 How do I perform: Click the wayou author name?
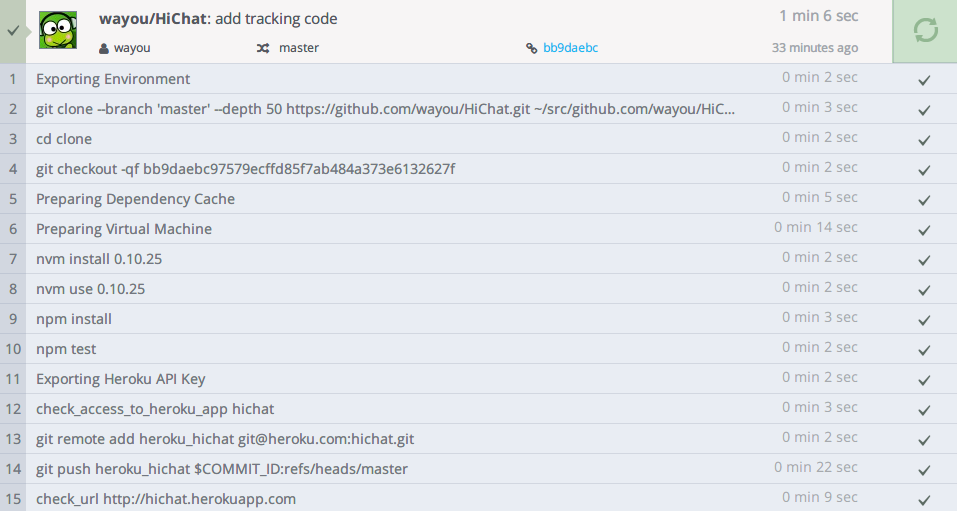click(132, 48)
